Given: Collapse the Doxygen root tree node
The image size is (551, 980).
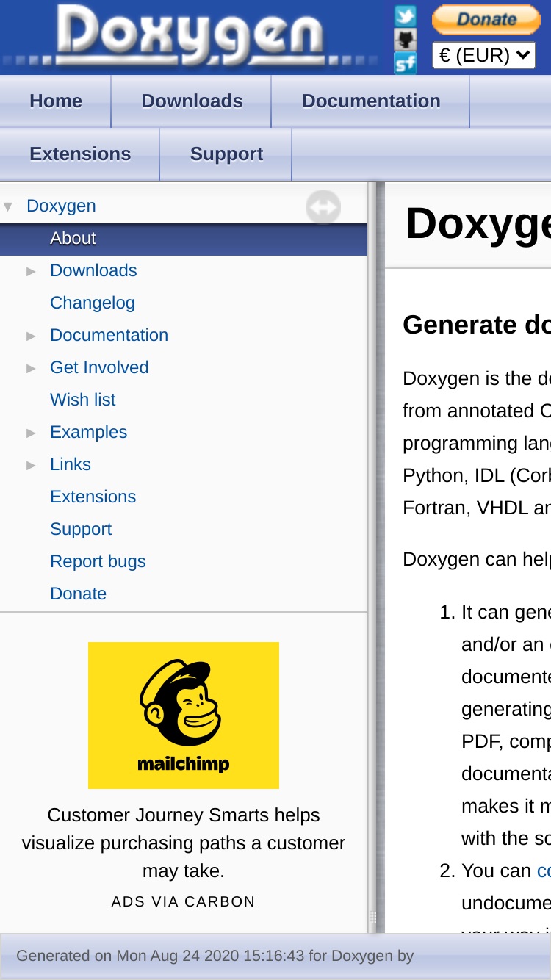Looking at the screenshot, I should tap(8, 206).
